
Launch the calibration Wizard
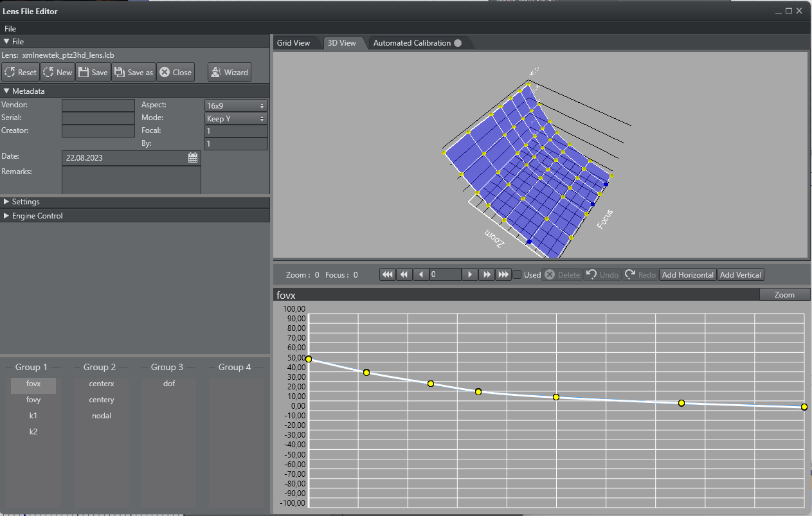coord(230,73)
